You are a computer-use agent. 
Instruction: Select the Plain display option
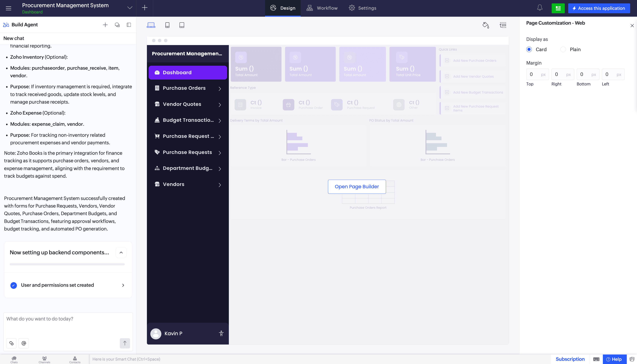pos(563,49)
